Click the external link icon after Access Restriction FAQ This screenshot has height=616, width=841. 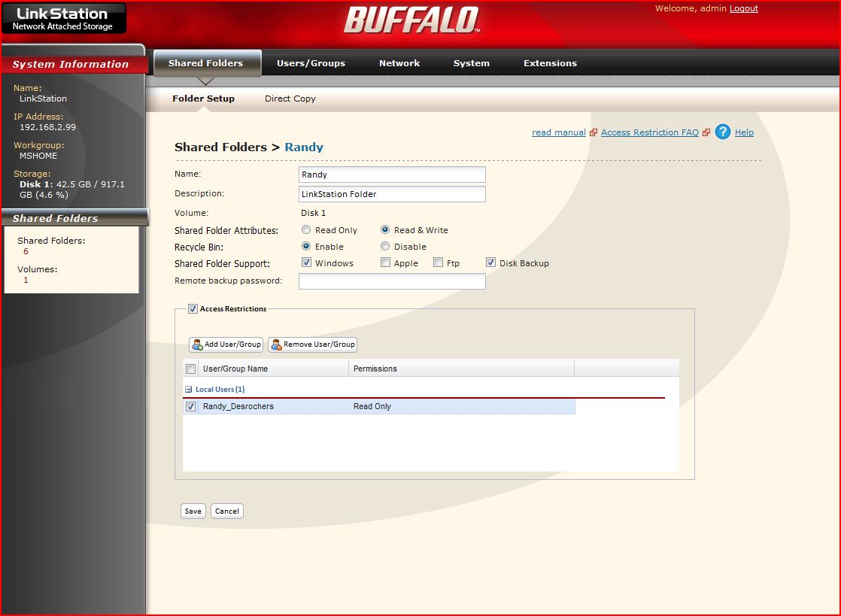click(x=706, y=132)
